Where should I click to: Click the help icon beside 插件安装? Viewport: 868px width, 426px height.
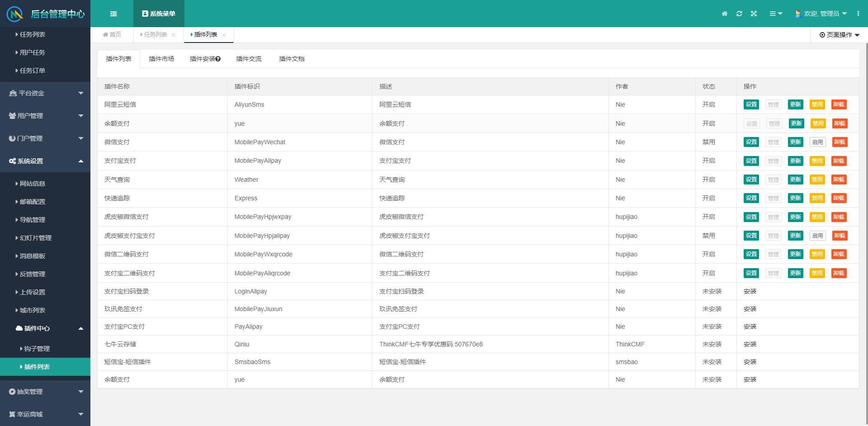click(218, 59)
